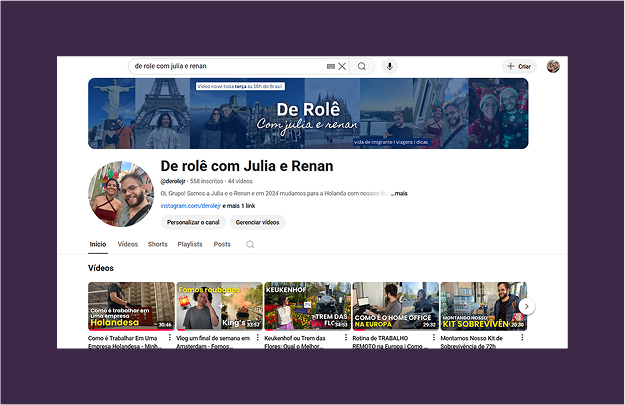This screenshot has height=405, width=625.
Task: Open the Keukenhof video thumbnail
Action: point(307,306)
